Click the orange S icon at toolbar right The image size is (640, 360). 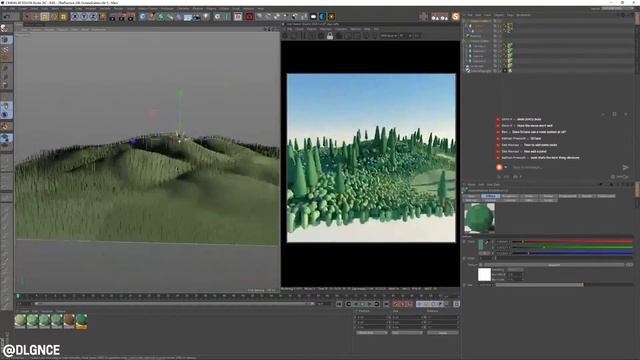point(455,17)
